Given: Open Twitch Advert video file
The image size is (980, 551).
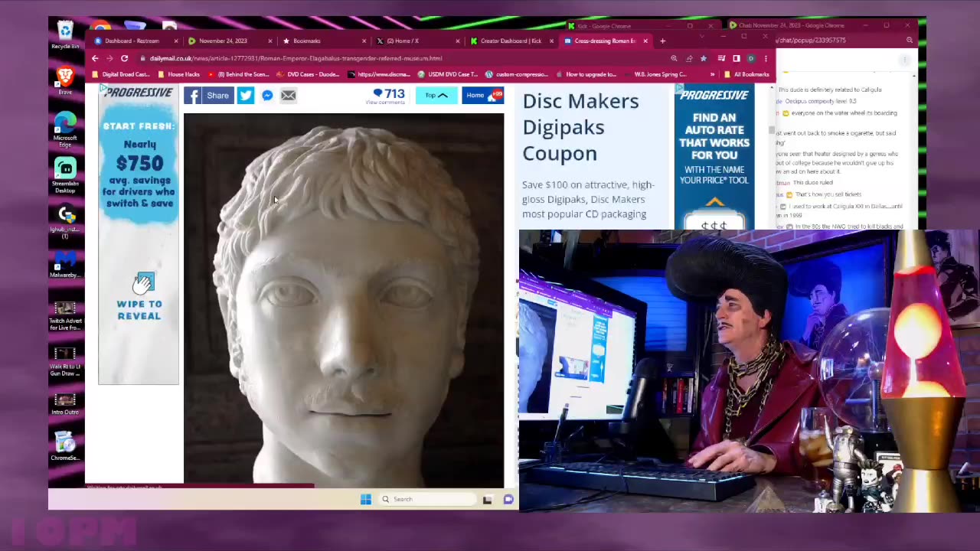Looking at the screenshot, I should click(65, 315).
